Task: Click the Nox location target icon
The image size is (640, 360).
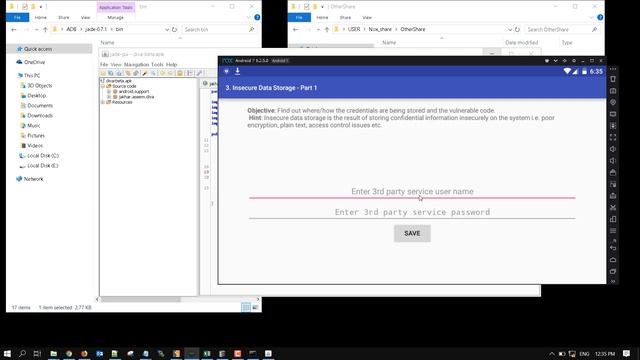Action: pos(613,102)
